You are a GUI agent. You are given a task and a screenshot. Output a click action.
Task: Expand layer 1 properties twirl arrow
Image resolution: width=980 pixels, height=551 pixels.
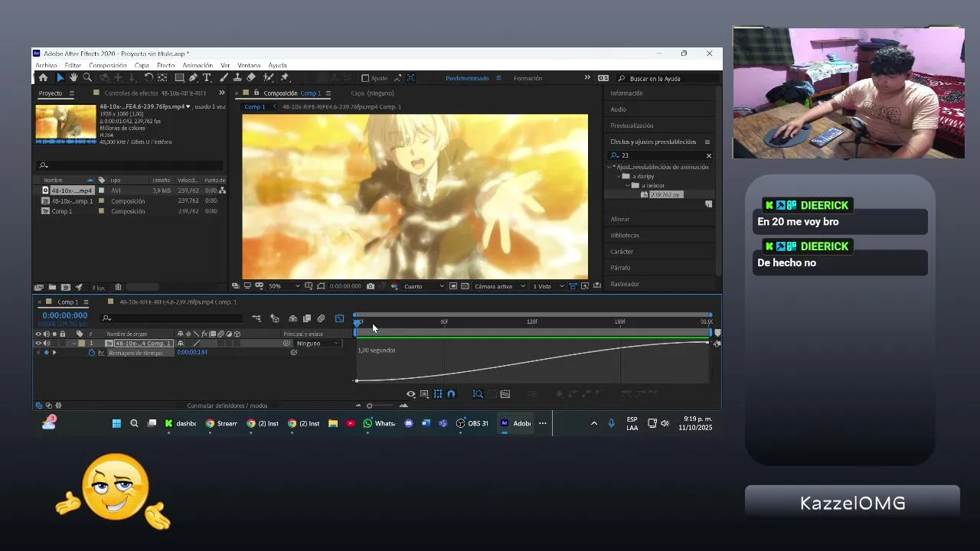click(x=74, y=344)
